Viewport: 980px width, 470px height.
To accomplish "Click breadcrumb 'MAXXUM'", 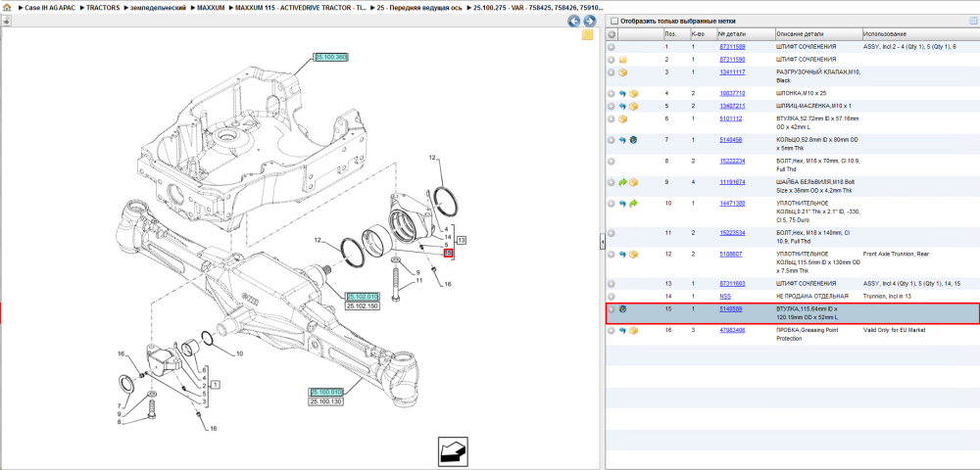I will [x=210, y=7].
